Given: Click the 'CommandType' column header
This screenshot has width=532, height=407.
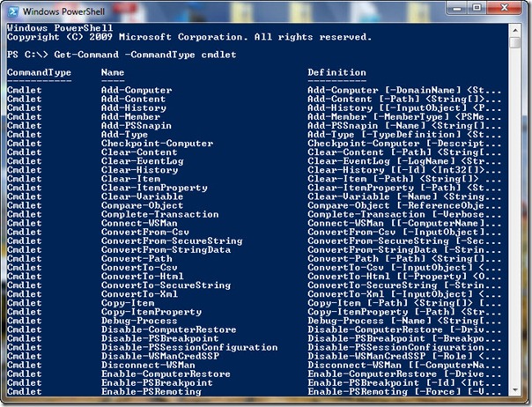Looking at the screenshot, I should point(39,72).
